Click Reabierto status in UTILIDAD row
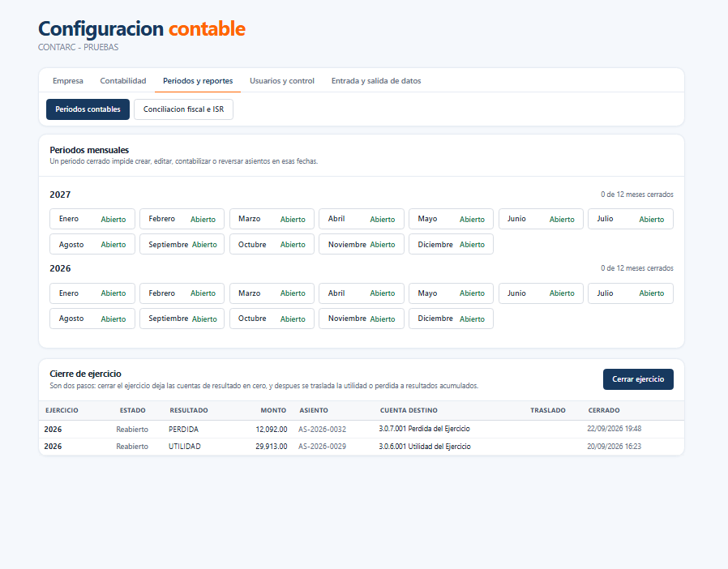 132,447
